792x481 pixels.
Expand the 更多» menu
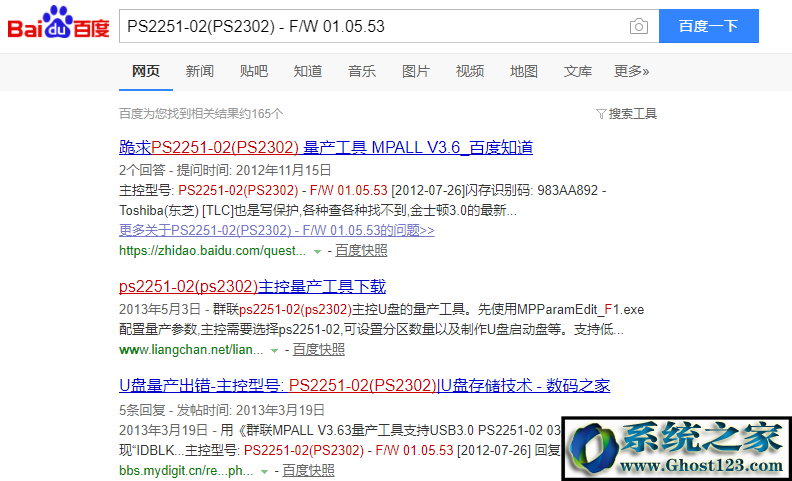point(631,71)
